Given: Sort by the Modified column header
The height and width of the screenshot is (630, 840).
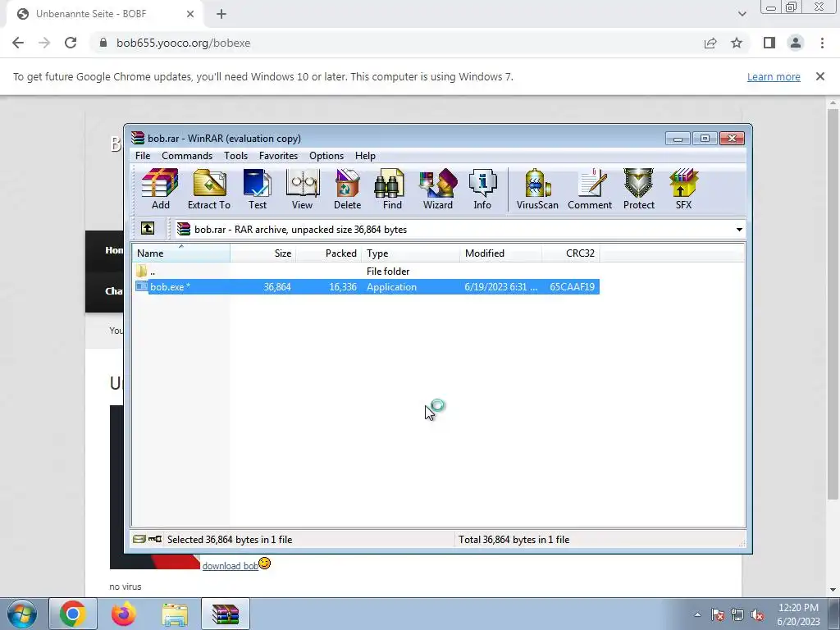Looking at the screenshot, I should [x=500, y=253].
